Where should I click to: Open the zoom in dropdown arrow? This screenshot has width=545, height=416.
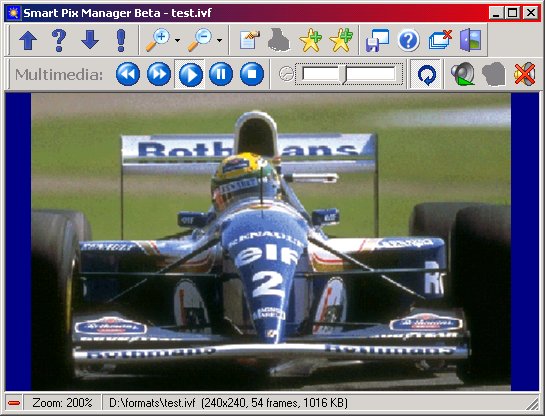point(177,41)
